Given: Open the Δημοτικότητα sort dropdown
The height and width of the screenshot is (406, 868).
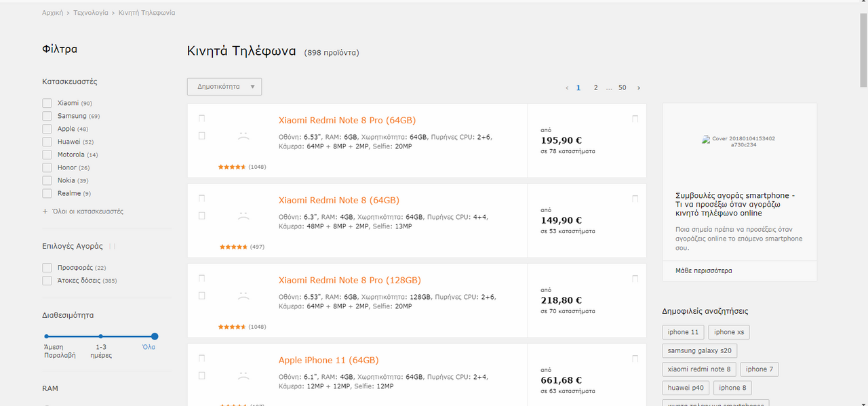Looking at the screenshot, I should [x=224, y=87].
